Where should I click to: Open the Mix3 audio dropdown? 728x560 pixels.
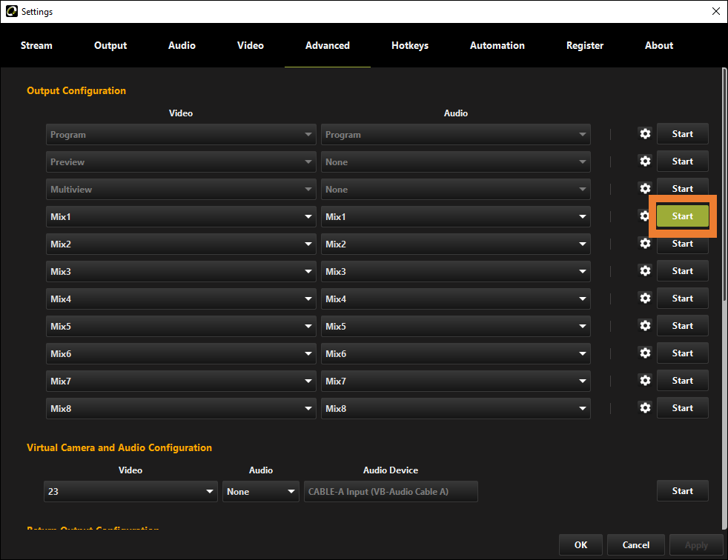pyautogui.click(x=455, y=271)
